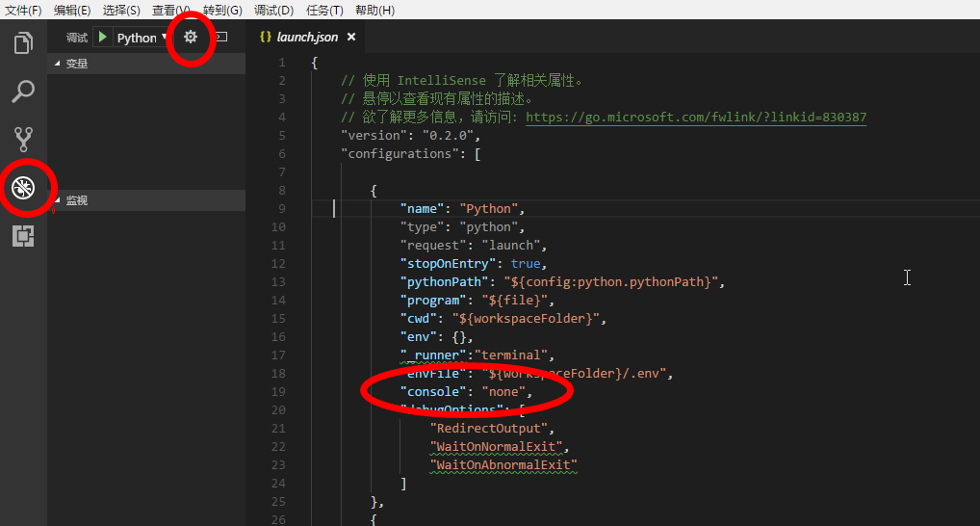Open the 转到(G) menu
The height and width of the screenshot is (526, 980).
click(x=222, y=10)
